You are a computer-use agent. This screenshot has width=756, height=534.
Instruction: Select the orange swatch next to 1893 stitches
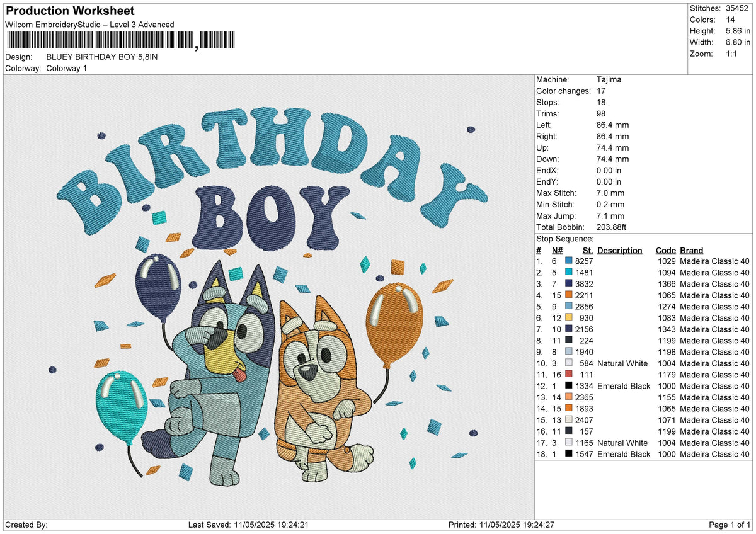pyautogui.click(x=569, y=408)
